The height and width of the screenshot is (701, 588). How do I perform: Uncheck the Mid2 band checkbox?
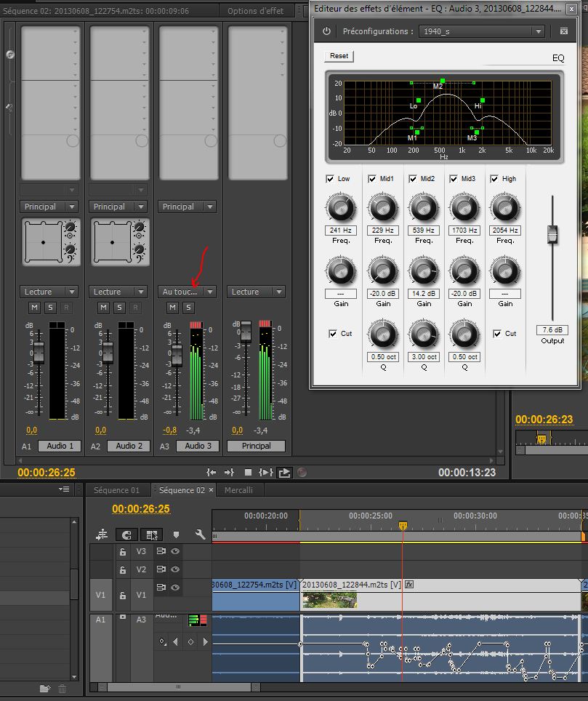tap(413, 179)
